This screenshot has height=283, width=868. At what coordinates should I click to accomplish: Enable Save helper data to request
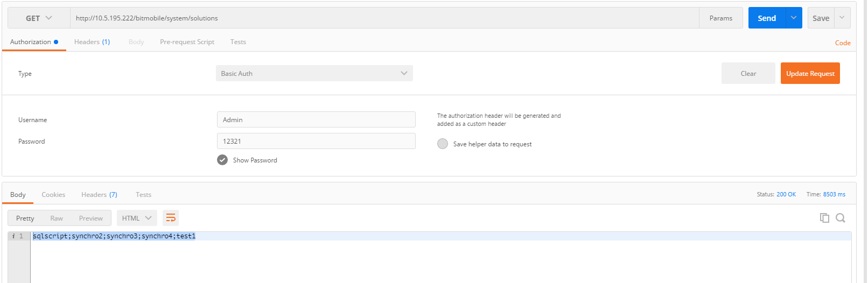pos(443,144)
